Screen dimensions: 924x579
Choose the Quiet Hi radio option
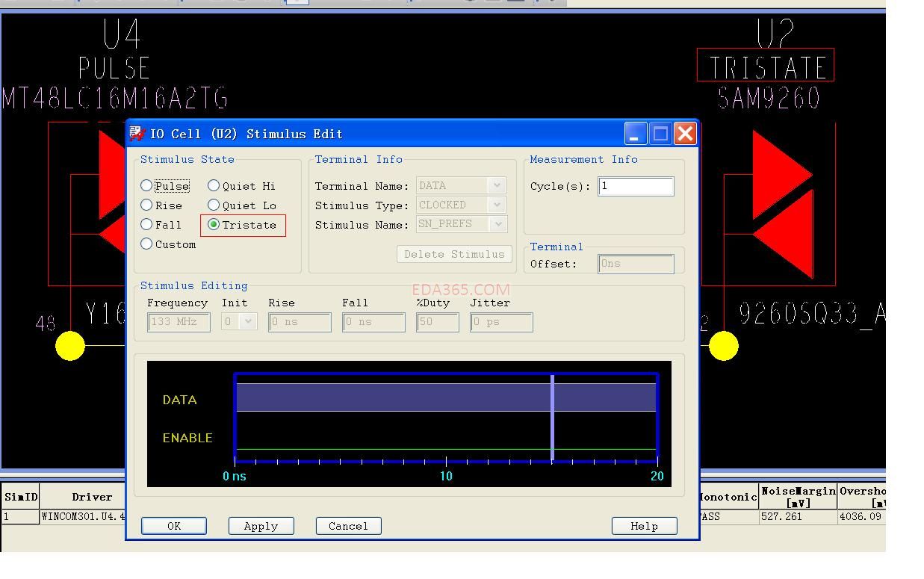point(214,186)
